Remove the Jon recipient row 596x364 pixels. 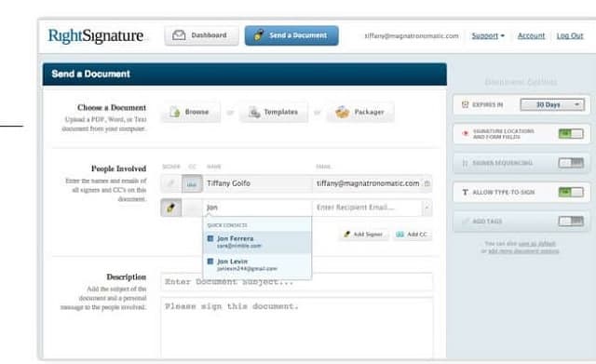tap(427, 208)
